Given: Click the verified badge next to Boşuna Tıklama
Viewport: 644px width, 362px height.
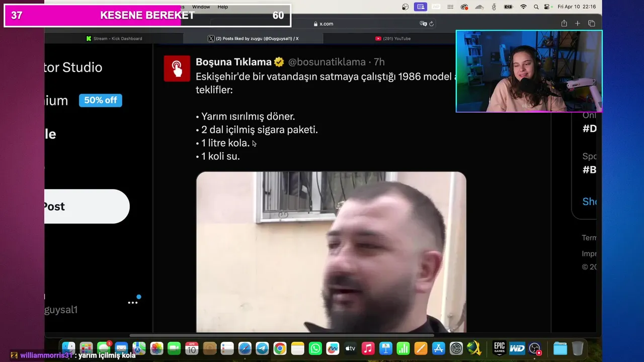Looking at the screenshot, I should coord(279,62).
